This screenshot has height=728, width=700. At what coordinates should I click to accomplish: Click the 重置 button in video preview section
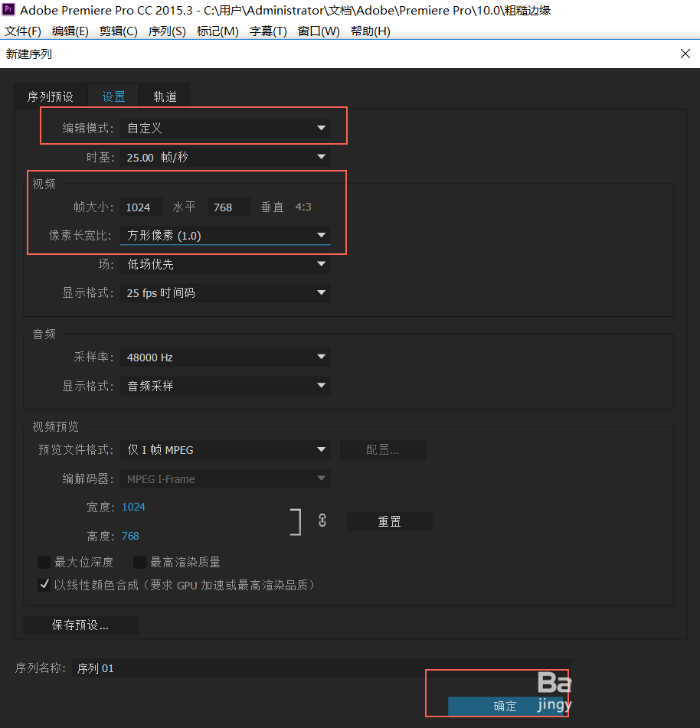[x=389, y=521]
